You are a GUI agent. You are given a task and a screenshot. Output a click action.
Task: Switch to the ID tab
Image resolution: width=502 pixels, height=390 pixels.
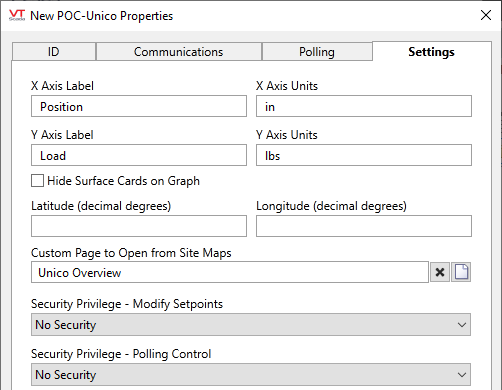point(54,52)
